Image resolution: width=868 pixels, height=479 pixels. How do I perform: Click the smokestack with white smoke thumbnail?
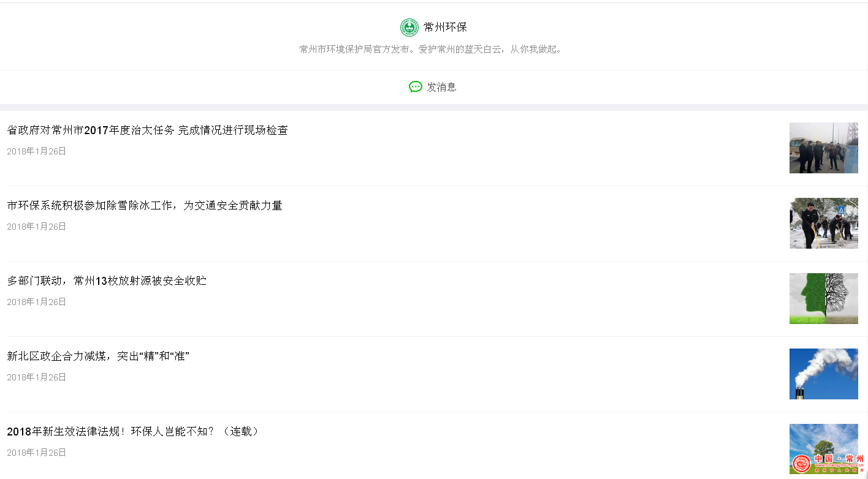click(x=823, y=374)
